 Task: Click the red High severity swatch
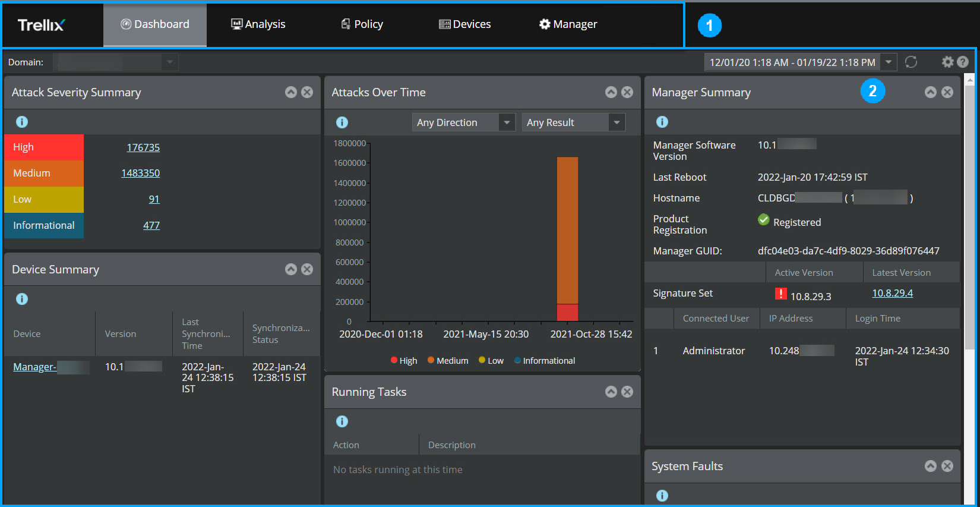[44, 147]
